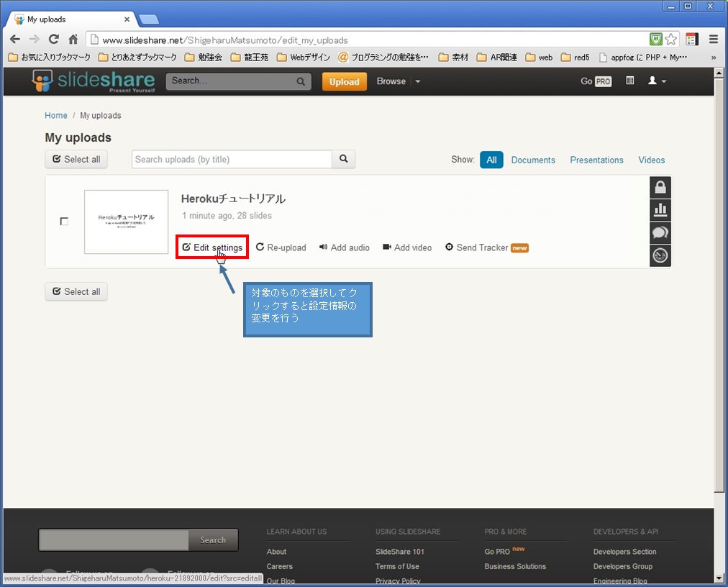Click the lock privacy icon on Heroku upload

[660, 187]
